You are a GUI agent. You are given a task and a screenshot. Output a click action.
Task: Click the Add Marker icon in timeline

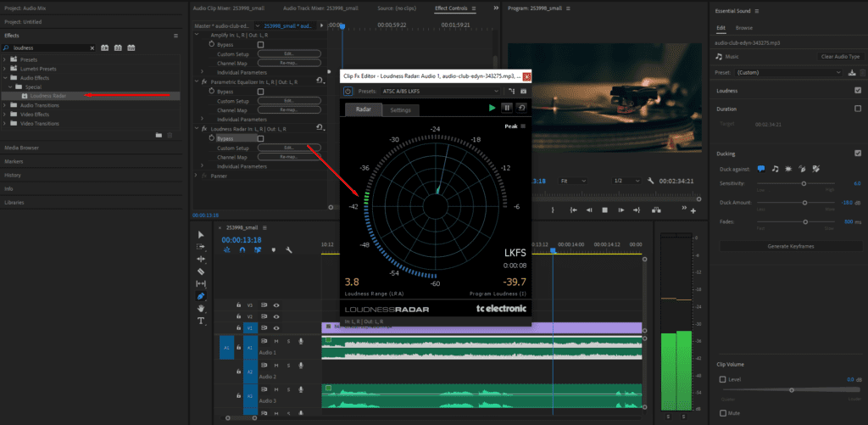(x=274, y=250)
